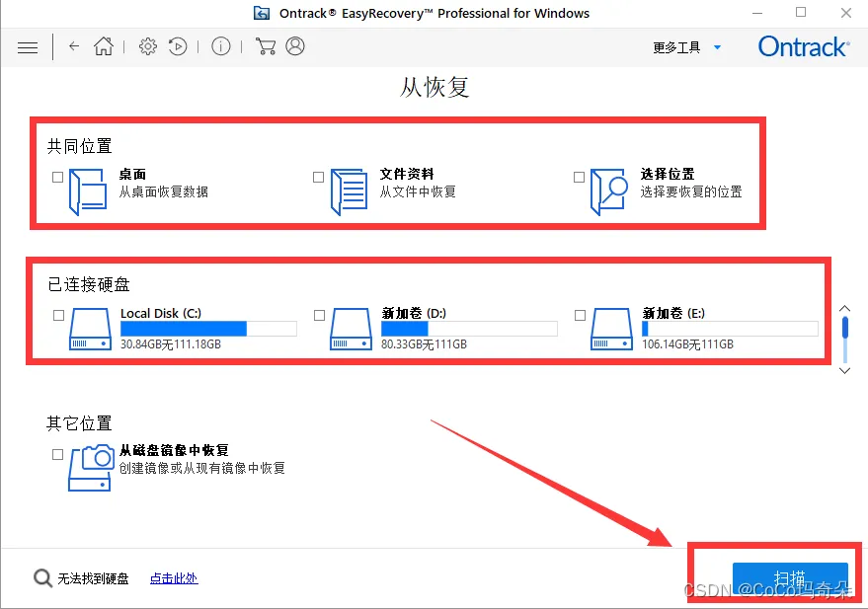868x609 pixels.
Task: Click the Ontrack logo
Action: (x=804, y=46)
